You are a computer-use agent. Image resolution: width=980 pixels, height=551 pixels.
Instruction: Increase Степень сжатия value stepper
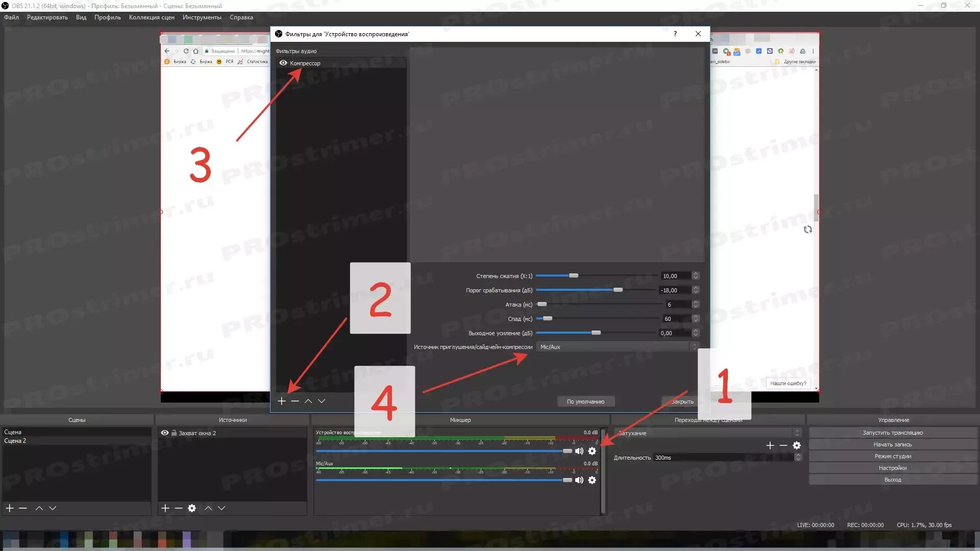pos(695,273)
